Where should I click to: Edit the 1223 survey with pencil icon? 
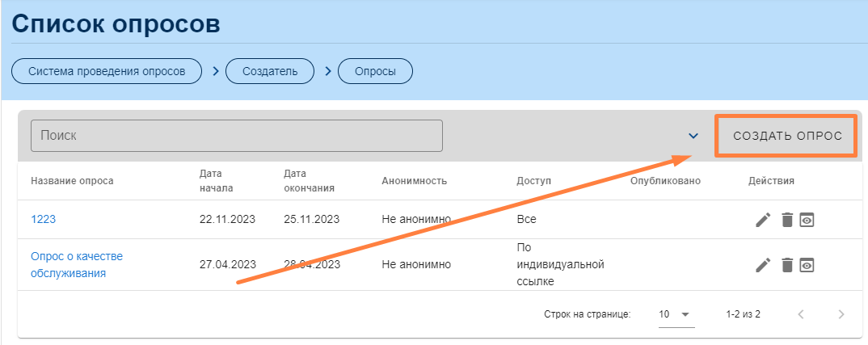(x=763, y=220)
